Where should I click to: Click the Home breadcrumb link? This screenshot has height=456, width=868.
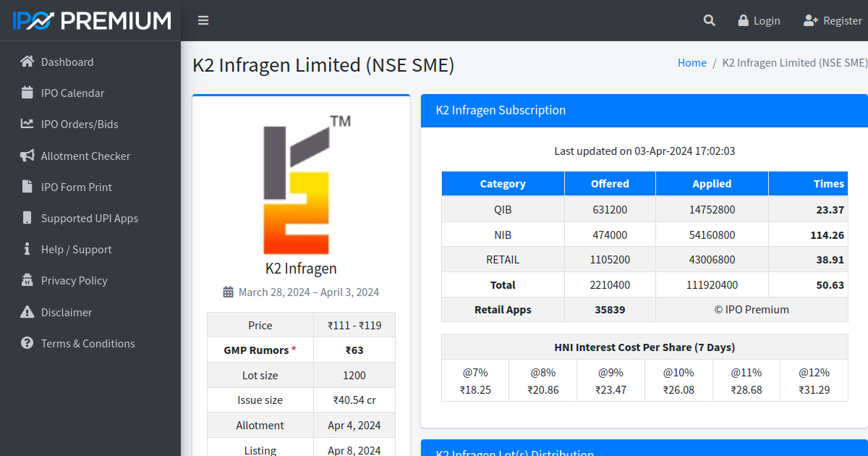692,62
